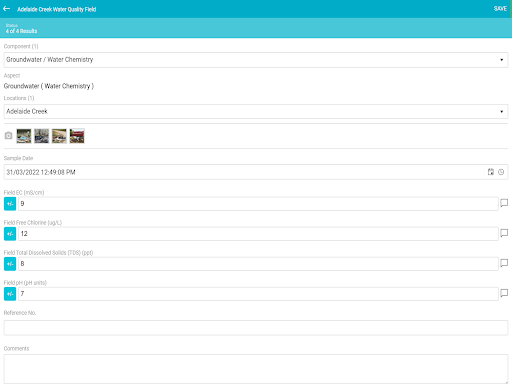512x384 pixels.
Task: Click the 'Adelaide Creek Water Quality Field' title
Action: (57, 9)
